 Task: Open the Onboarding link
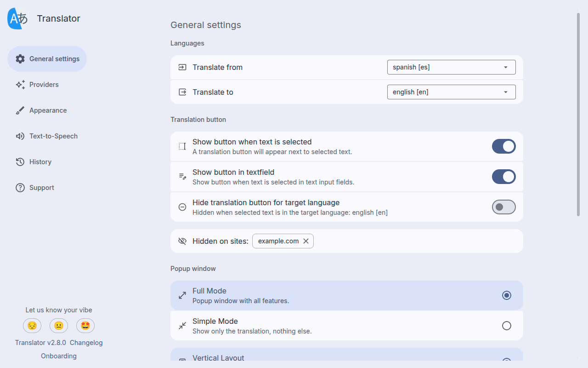click(59, 356)
